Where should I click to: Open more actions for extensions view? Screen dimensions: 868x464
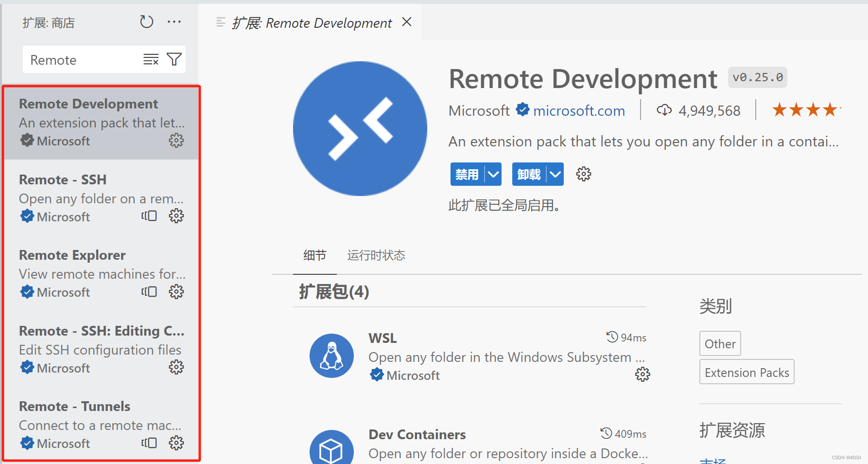pyautogui.click(x=174, y=22)
